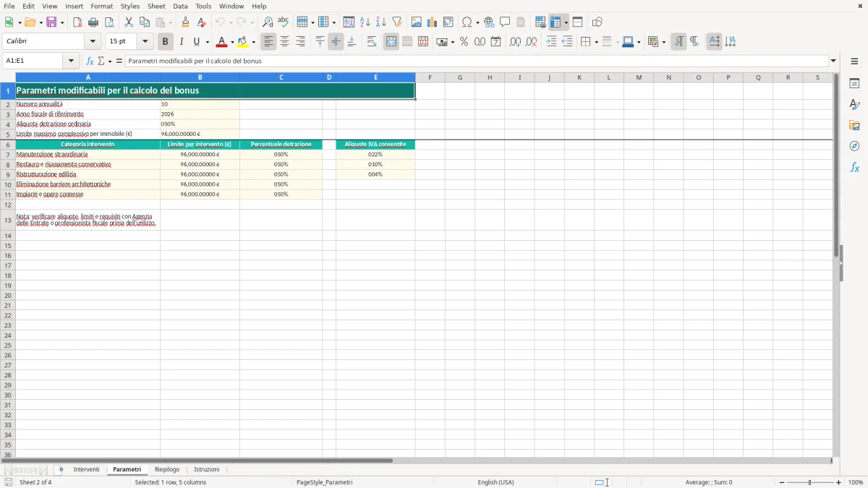Open the Function Wizard fx icon
This screenshot has width=868, height=488.
click(x=90, y=61)
